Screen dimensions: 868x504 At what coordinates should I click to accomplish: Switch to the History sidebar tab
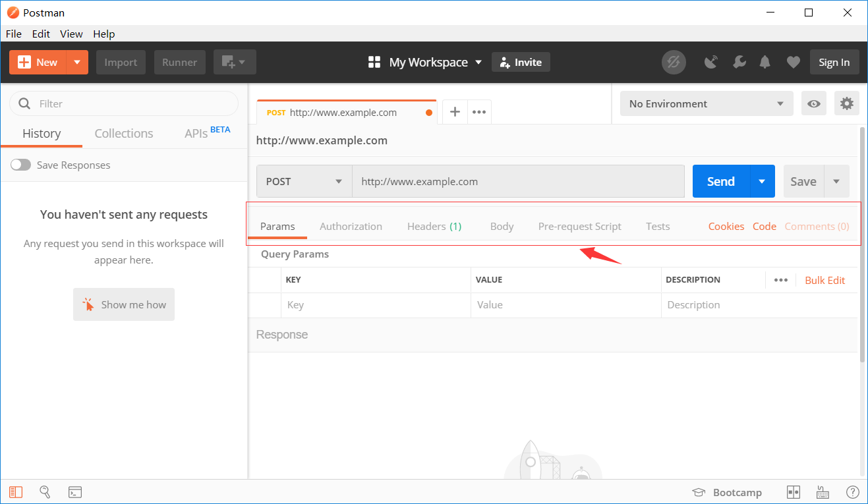[42, 133]
